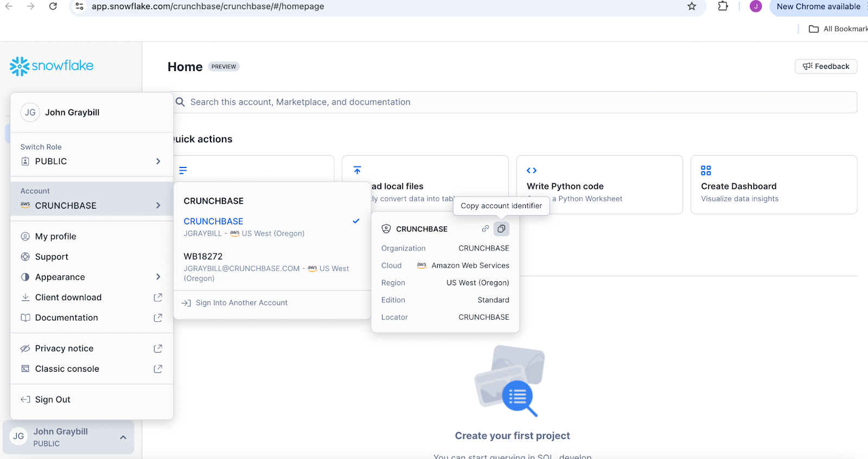Click the SQL worksheet lines icon
This screenshot has height=459, width=868.
pos(183,170)
